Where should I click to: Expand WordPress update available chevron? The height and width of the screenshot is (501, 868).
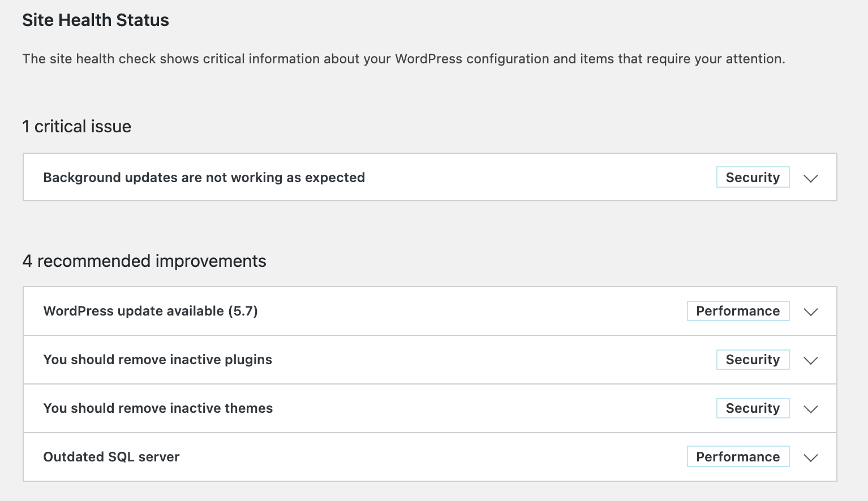pos(811,312)
